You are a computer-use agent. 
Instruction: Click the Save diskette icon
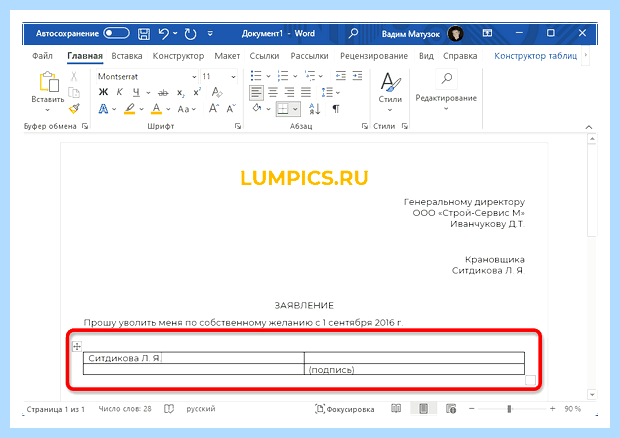click(144, 34)
